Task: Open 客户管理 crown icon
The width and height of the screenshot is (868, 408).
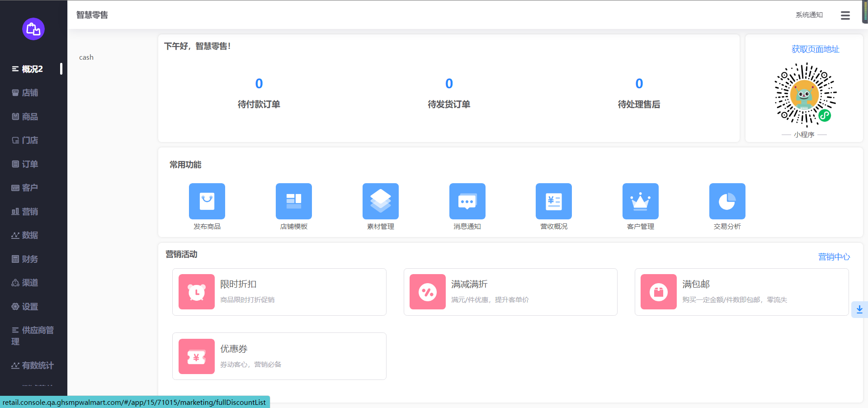Action: click(x=640, y=201)
